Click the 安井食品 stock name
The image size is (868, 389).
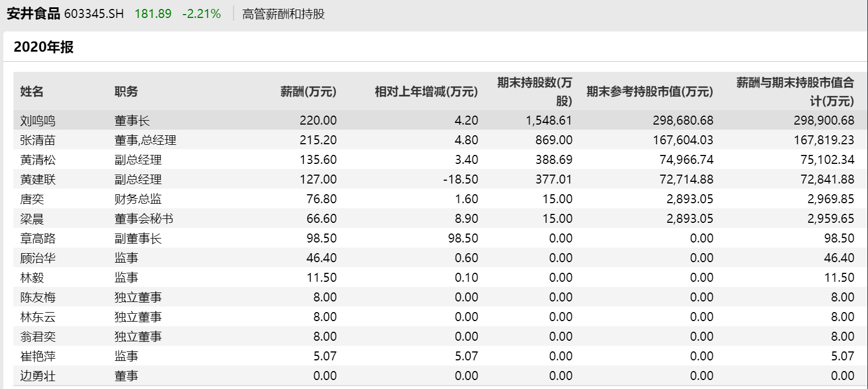coord(33,14)
